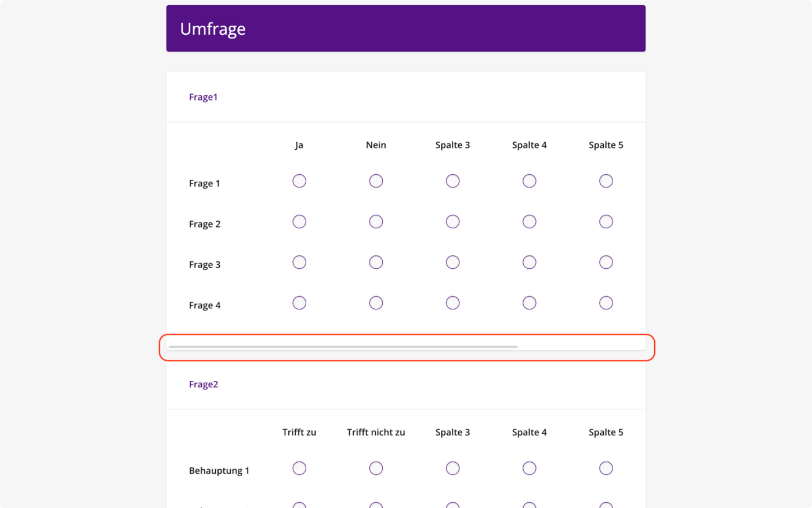Tick Nein for Frage 4

pos(376,303)
